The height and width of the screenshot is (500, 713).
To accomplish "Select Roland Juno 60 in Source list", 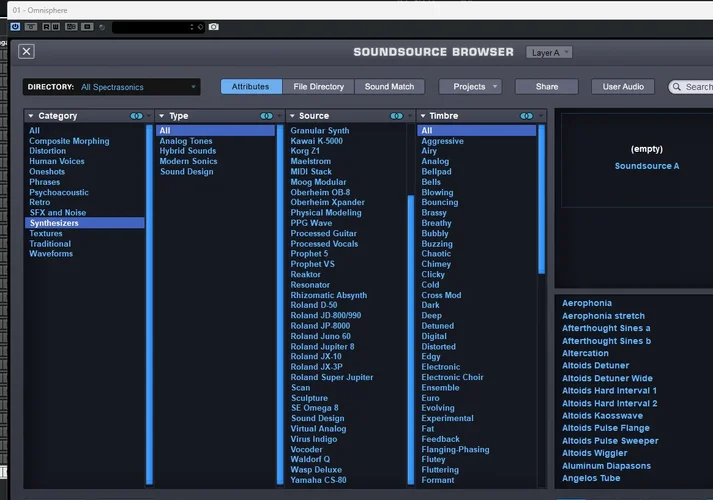I will (x=320, y=336).
